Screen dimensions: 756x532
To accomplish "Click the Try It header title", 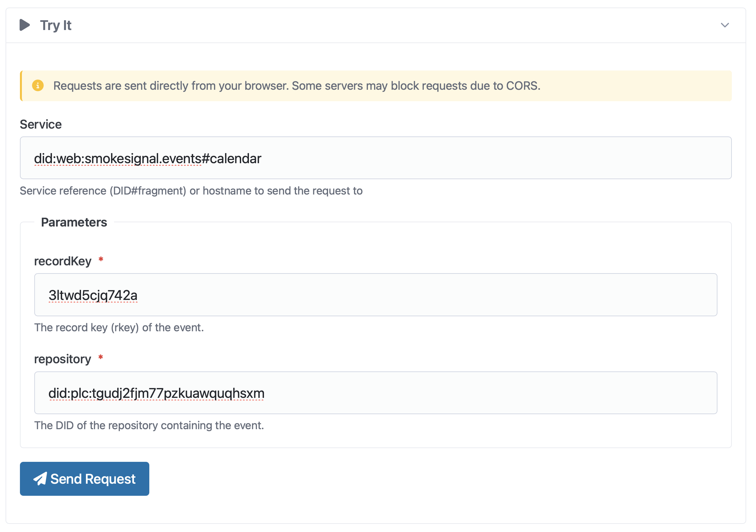I will pyautogui.click(x=56, y=25).
